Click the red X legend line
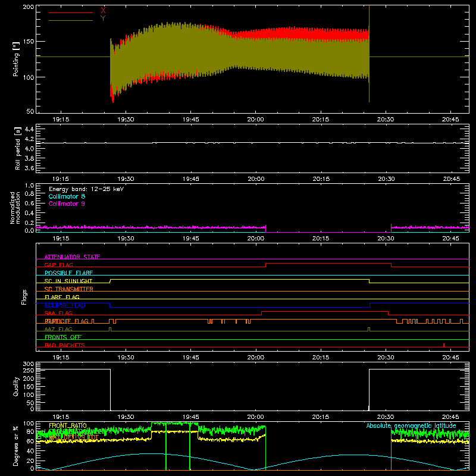The height and width of the screenshot is (476, 476). point(71,12)
